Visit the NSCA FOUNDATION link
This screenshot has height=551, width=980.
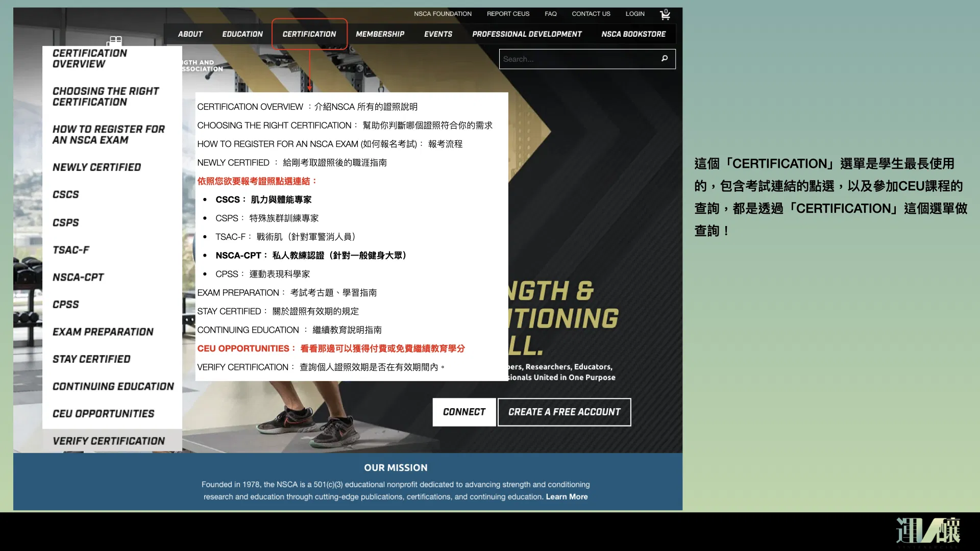[x=443, y=14]
